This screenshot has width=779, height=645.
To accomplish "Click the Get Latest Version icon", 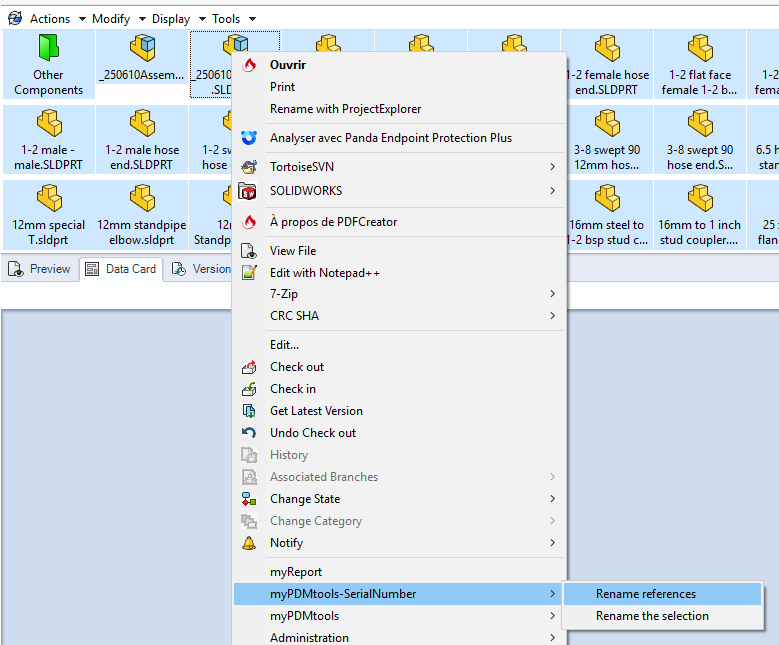I will pyautogui.click(x=249, y=411).
